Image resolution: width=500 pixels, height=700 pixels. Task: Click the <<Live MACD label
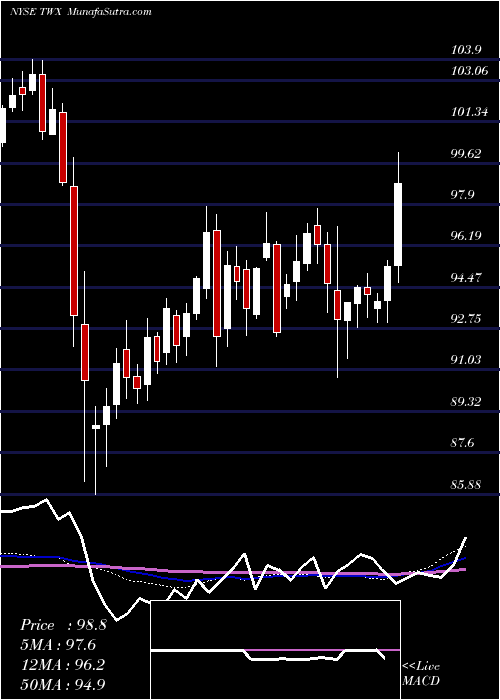(x=421, y=673)
